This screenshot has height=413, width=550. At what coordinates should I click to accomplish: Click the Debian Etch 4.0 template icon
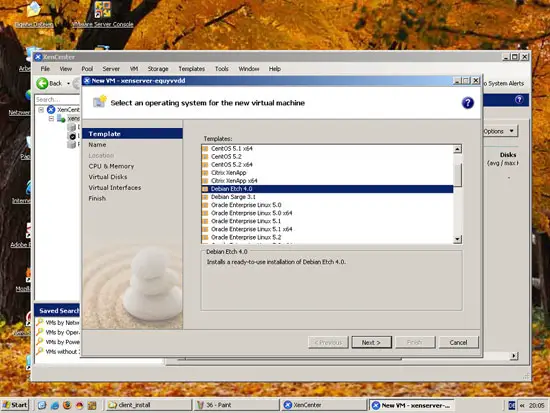point(206,189)
